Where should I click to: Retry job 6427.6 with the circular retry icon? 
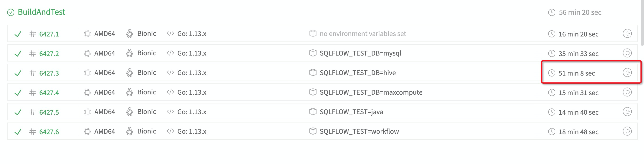(x=628, y=131)
